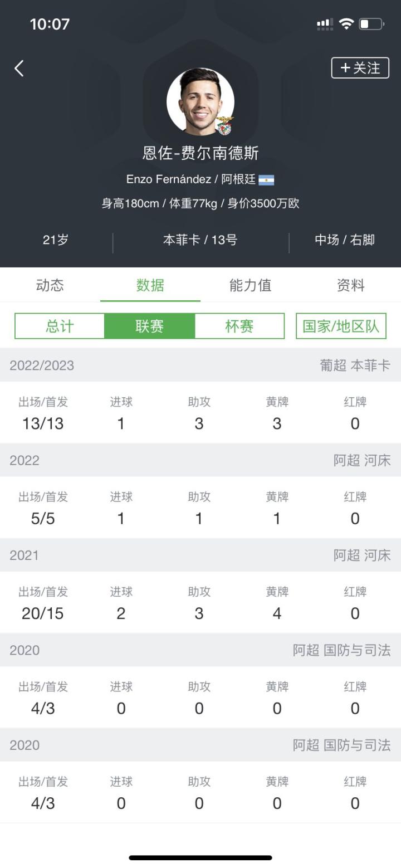Viewport: 401px width, 868px height.
Task: Follow player with +关注 button
Action: tap(360, 68)
